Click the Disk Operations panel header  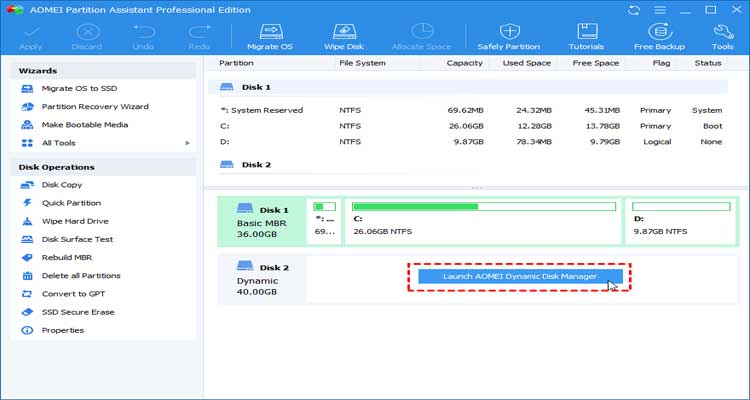coord(103,167)
